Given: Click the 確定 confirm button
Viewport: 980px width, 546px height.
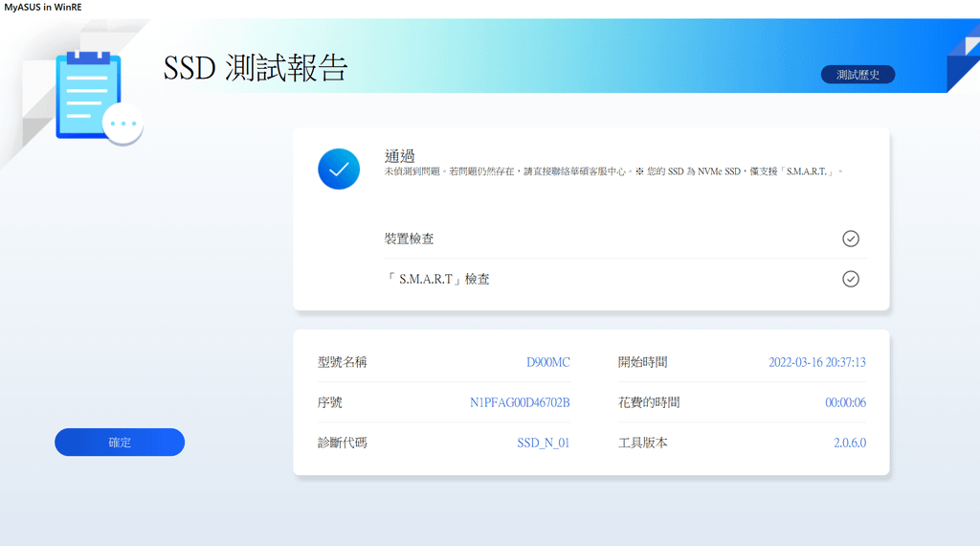Looking at the screenshot, I should (x=120, y=443).
